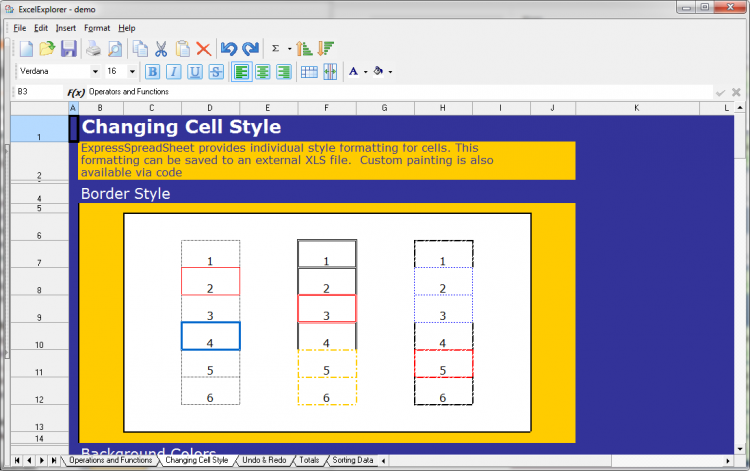The height and width of the screenshot is (471, 750).
Task: Toggle italic formatting
Action: click(174, 72)
